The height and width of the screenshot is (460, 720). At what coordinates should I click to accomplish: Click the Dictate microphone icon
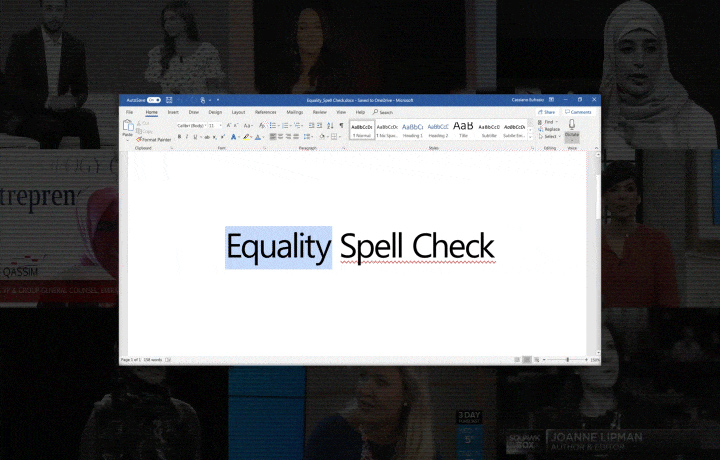click(x=572, y=126)
